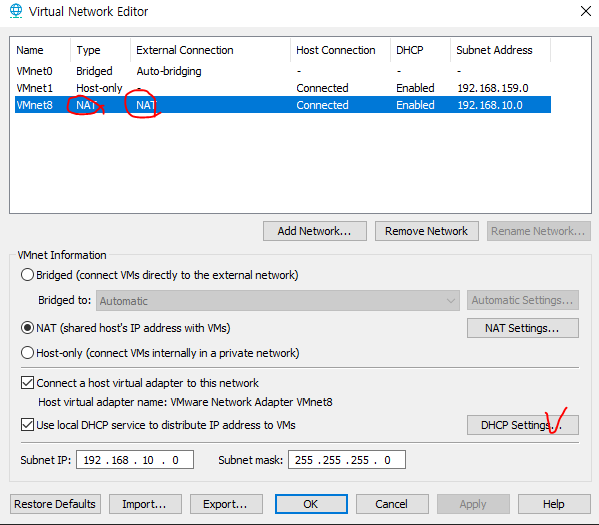The image size is (599, 525).
Task: Click the Subnet Address column header
Action: tap(500, 50)
